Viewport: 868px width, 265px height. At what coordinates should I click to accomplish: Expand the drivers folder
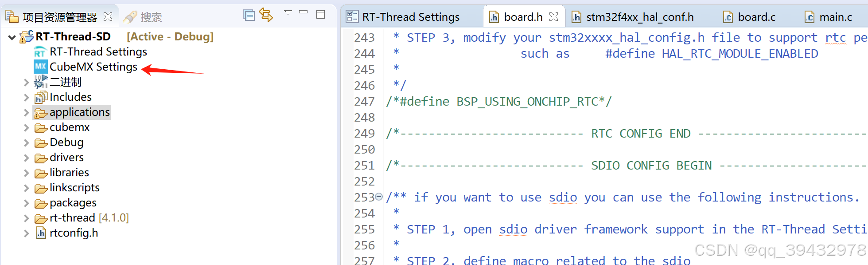pos(26,158)
